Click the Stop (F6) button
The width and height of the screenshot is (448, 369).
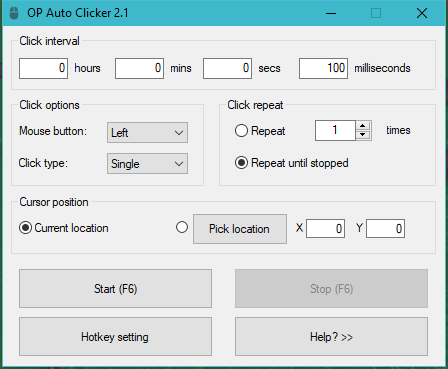tap(331, 289)
